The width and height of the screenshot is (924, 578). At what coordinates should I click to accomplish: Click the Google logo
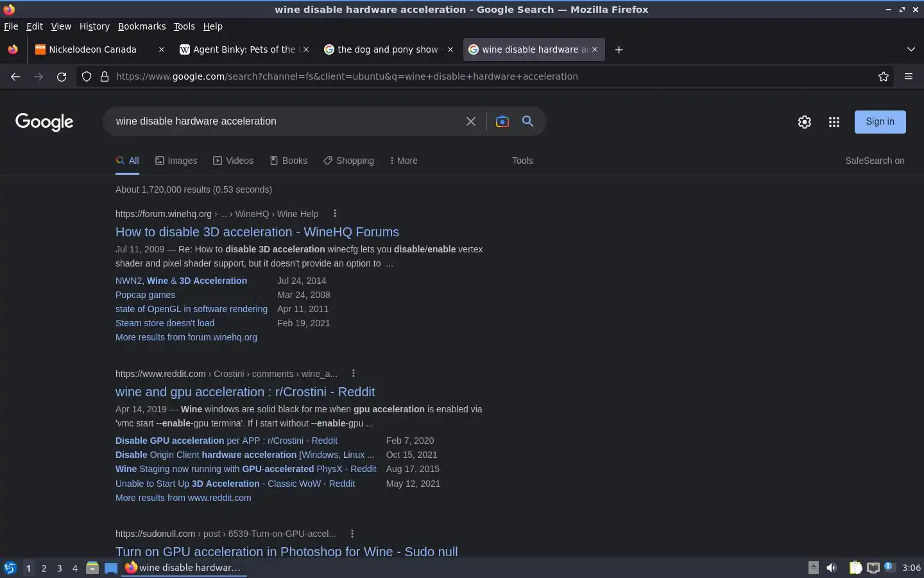coord(44,122)
